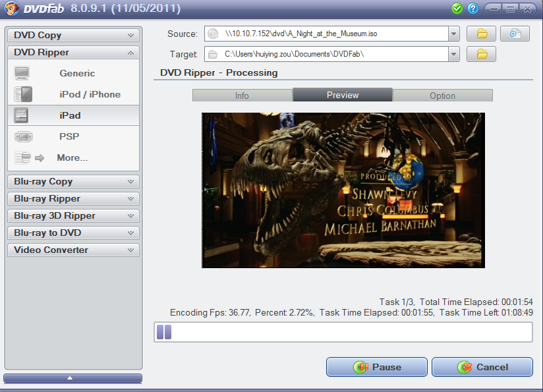Choose the iPod / iPhone profile icon

coord(22,94)
